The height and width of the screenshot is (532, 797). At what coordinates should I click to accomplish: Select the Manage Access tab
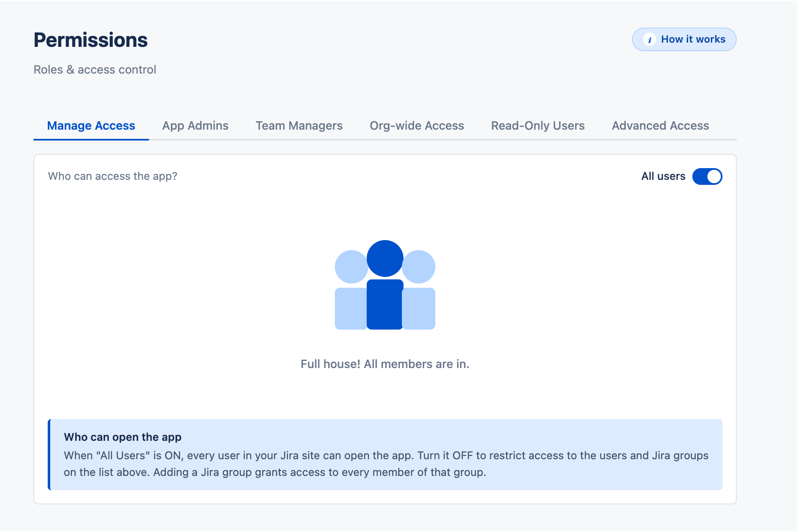click(x=91, y=126)
